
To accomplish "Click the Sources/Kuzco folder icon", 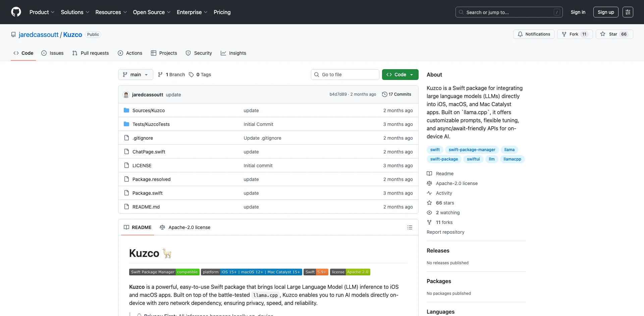I will [x=126, y=110].
